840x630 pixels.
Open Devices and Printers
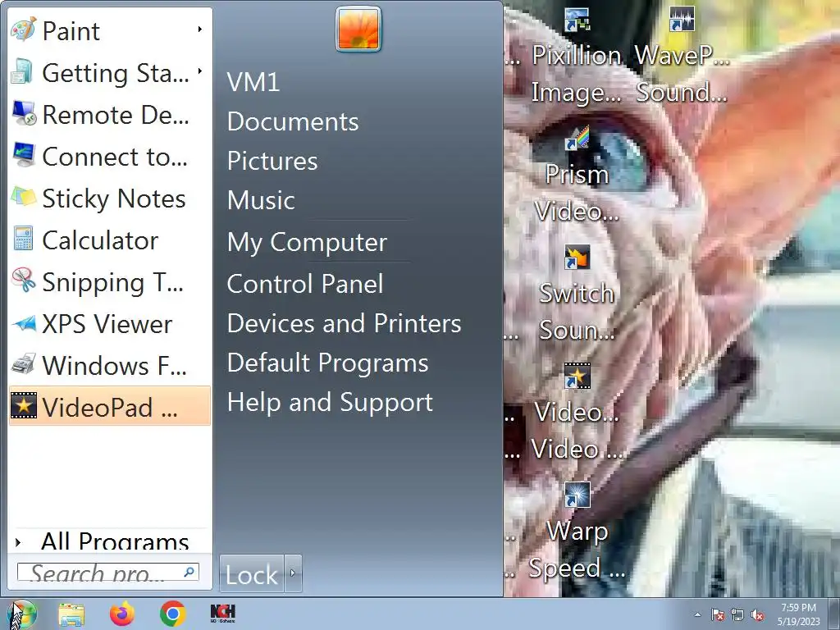(344, 323)
